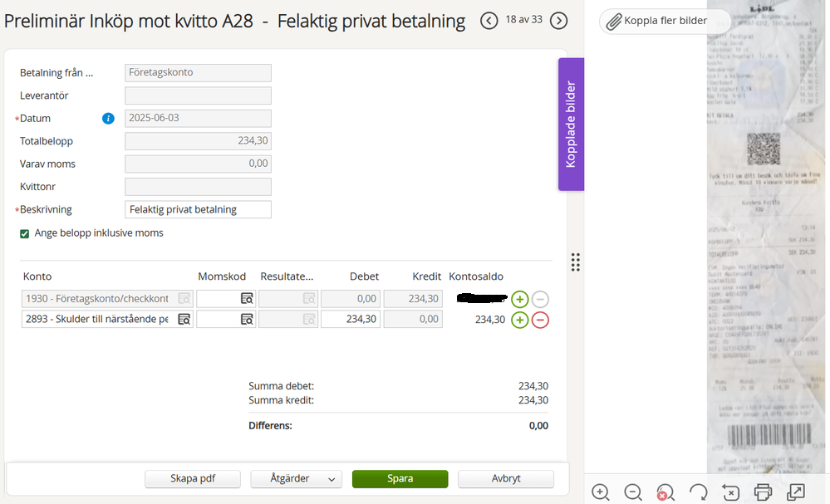Click the receipt image preview
The width and height of the screenshot is (830, 504).
click(768, 238)
